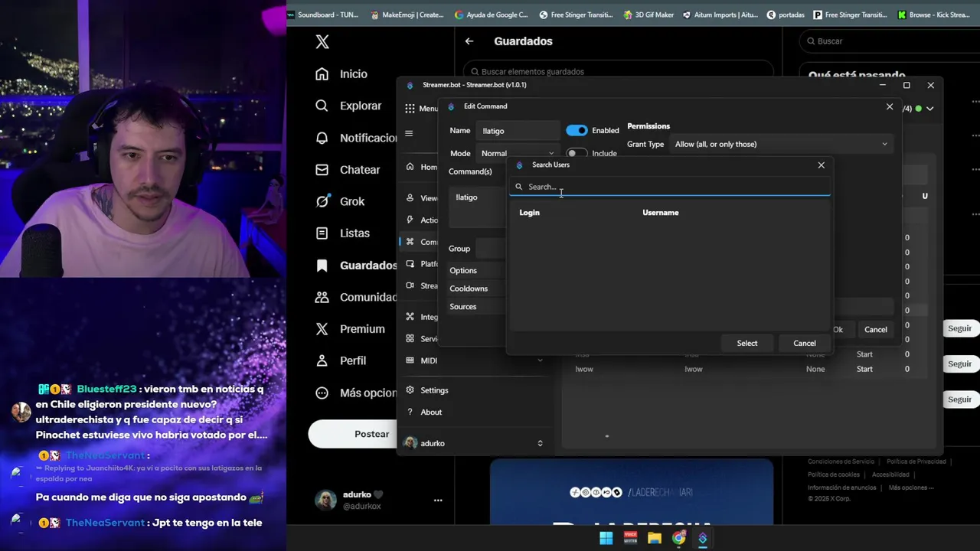The image size is (980, 551).
Task: Expand connection status chevron at Streamer.bot top-right
Action: [929, 109]
